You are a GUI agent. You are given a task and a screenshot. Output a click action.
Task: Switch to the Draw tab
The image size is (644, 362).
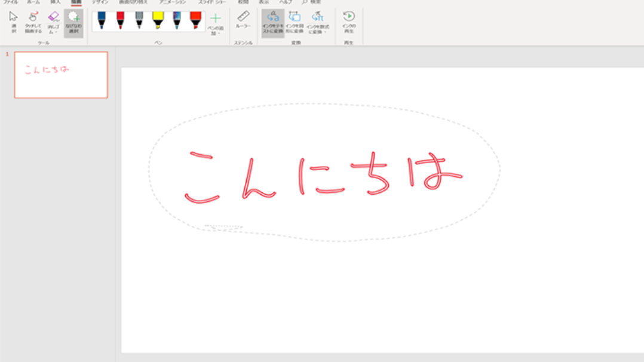click(76, 2)
